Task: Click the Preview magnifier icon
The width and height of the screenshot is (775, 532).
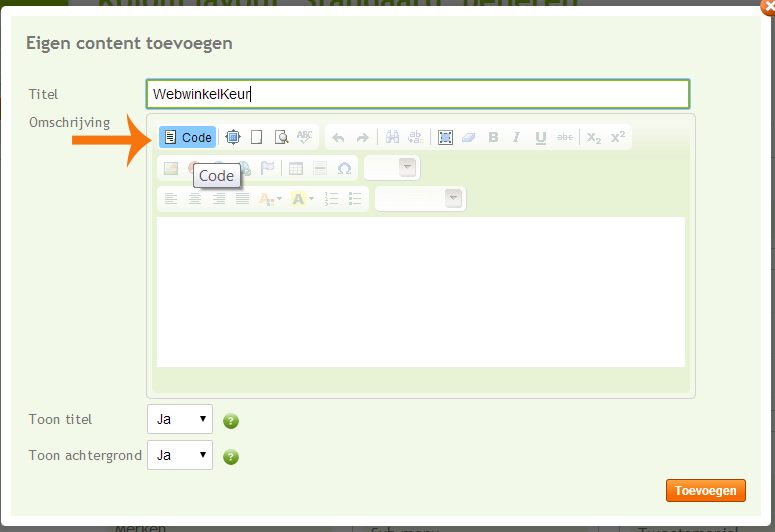Action: pyautogui.click(x=281, y=137)
